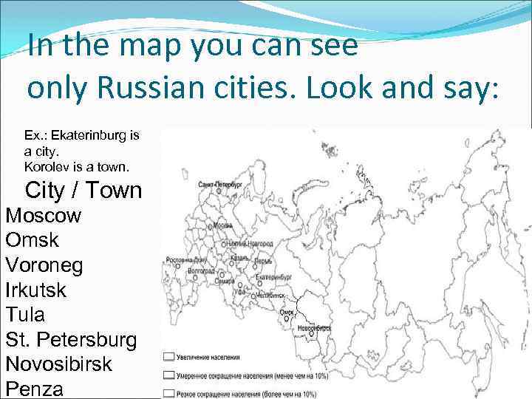The height and width of the screenshot is (399, 532).
Task: Click the slide title 'In the map you can see'
Action: point(193,45)
